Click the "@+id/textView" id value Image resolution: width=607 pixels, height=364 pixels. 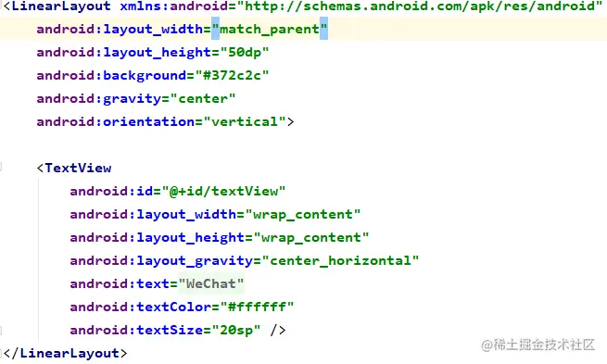pyautogui.click(x=223, y=192)
